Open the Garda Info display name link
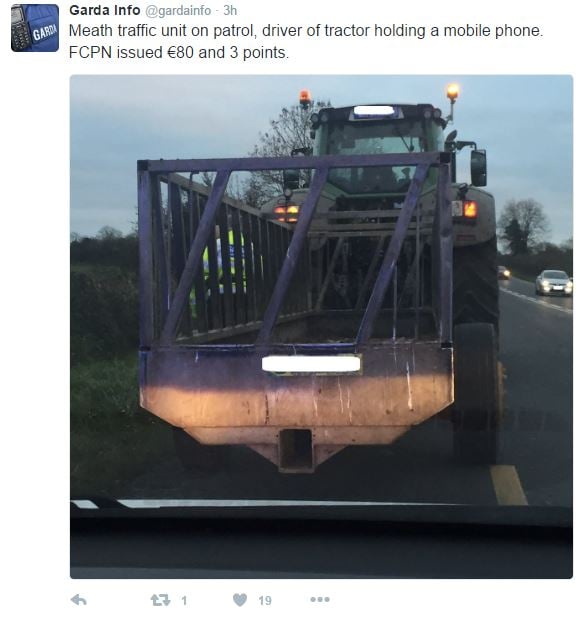 (105, 10)
